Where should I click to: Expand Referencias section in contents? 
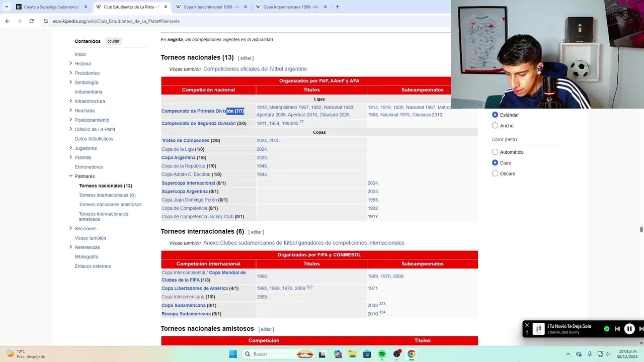click(70, 247)
